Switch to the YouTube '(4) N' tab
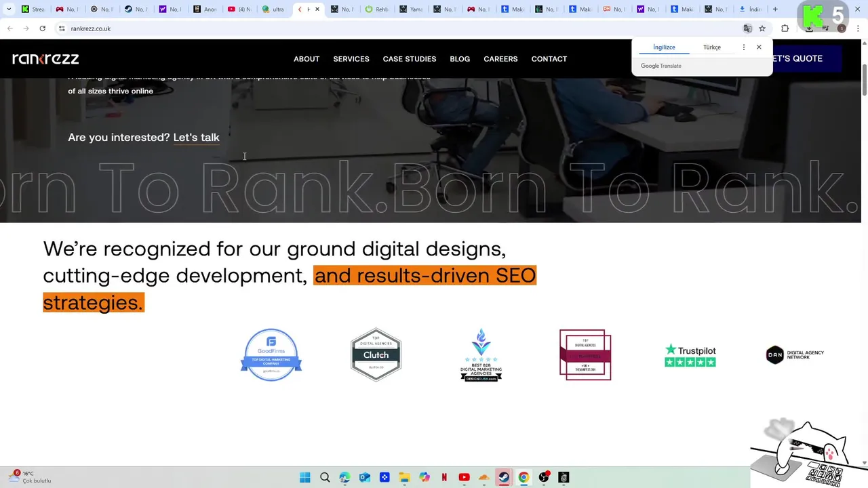868x488 pixels. coord(239,9)
